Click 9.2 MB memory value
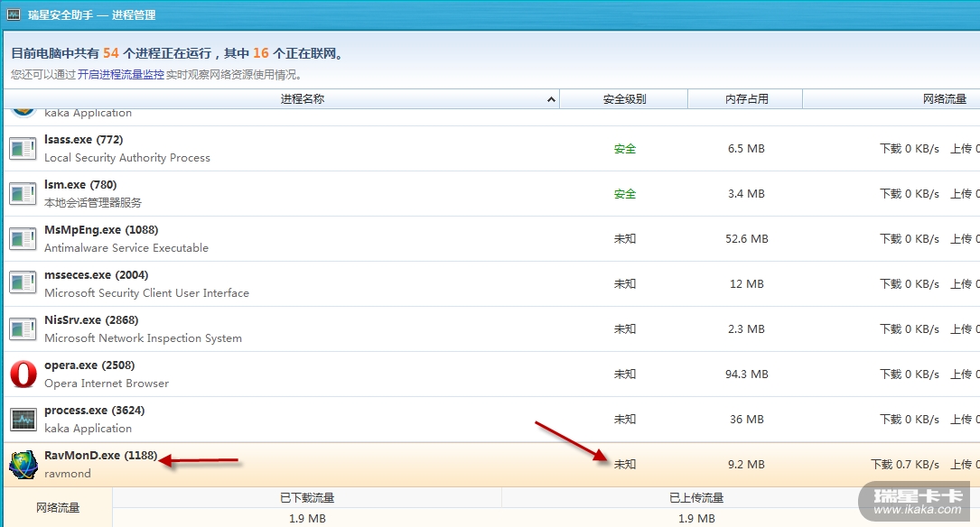The width and height of the screenshot is (980, 527). coord(746,464)
